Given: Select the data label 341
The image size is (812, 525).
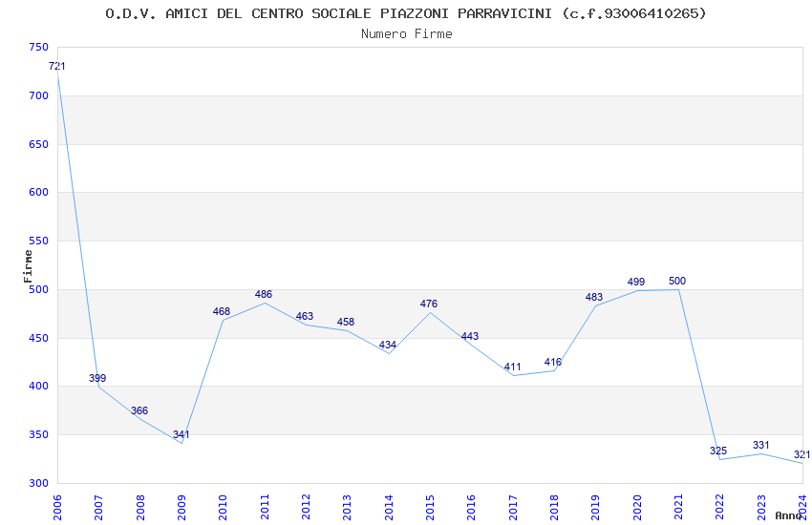Looking at the screenshot, I should point(181,434).
